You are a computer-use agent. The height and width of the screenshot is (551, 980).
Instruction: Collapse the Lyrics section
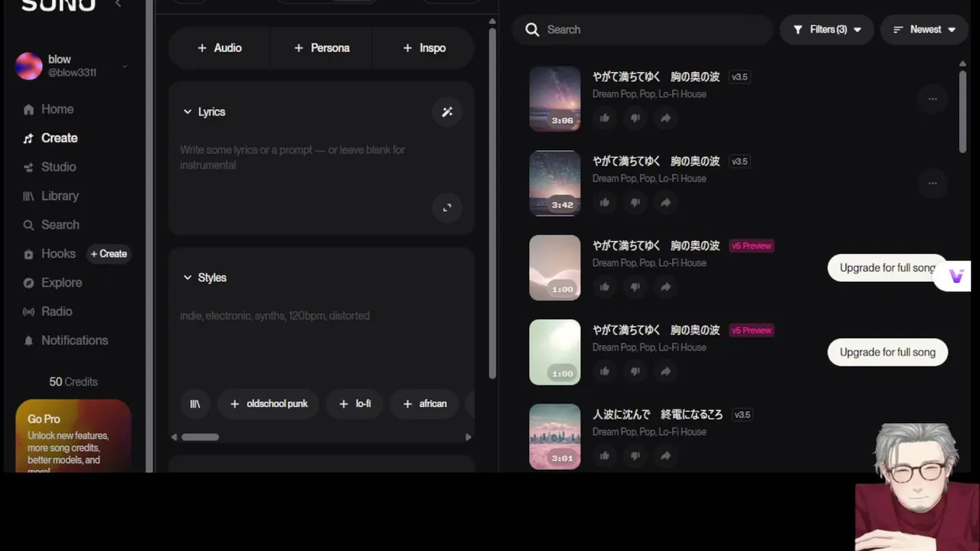[x=188, y=112]
